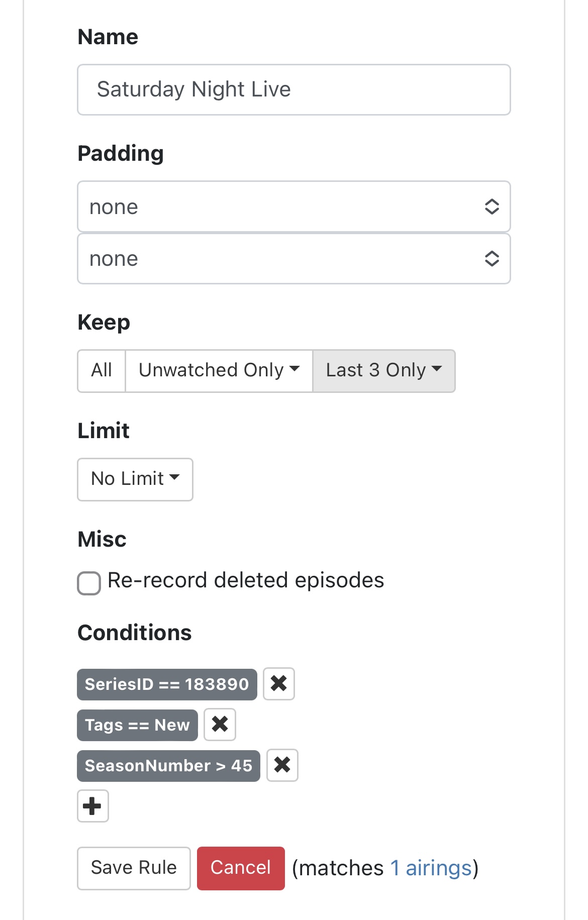Click the Re-record deleted episodes label

pyautogui.click(x=246, y=580)
